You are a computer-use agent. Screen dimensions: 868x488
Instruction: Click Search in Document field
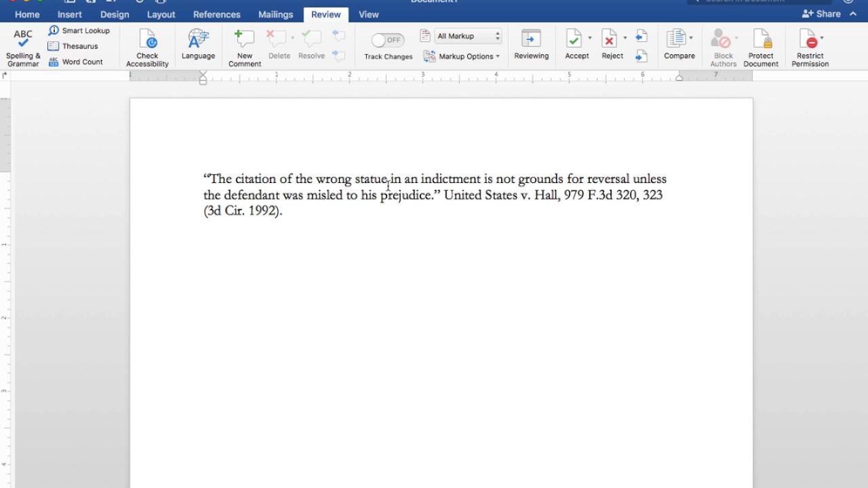tap(759, 2)
